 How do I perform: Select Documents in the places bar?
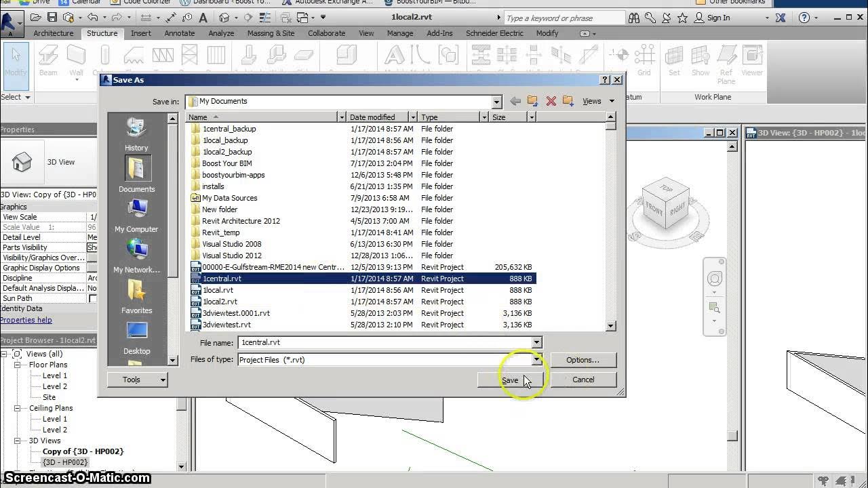point(136,175)
